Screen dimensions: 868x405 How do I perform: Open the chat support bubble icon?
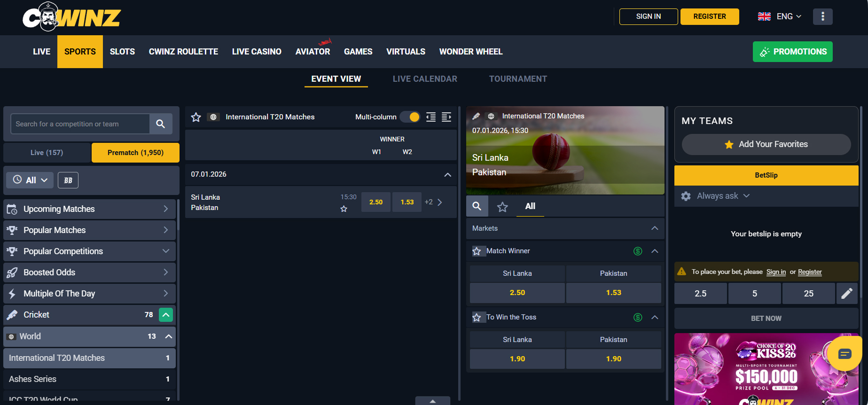(845, 354)
